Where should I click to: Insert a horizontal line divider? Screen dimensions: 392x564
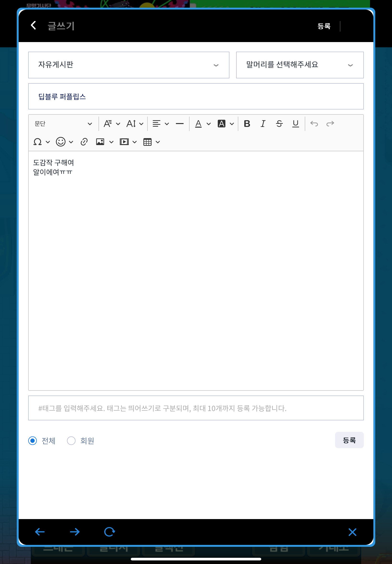click(x=180, y=124)
